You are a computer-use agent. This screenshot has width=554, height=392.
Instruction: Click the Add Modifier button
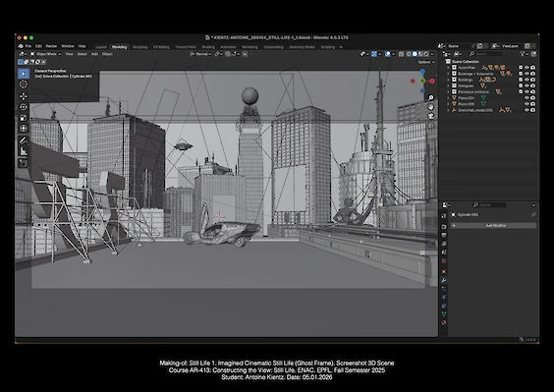(x=493, y=225)
